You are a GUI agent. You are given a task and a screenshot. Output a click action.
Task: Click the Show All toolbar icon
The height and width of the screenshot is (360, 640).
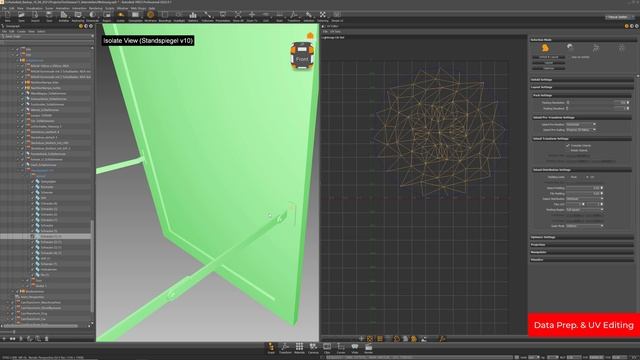238,16
